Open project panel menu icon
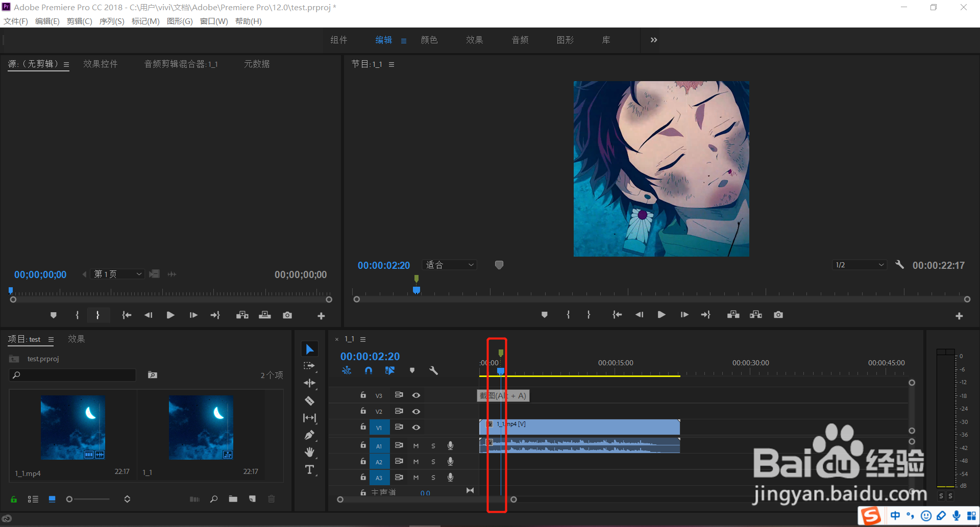Screen dimensions: 980x527 pos(51,339)
